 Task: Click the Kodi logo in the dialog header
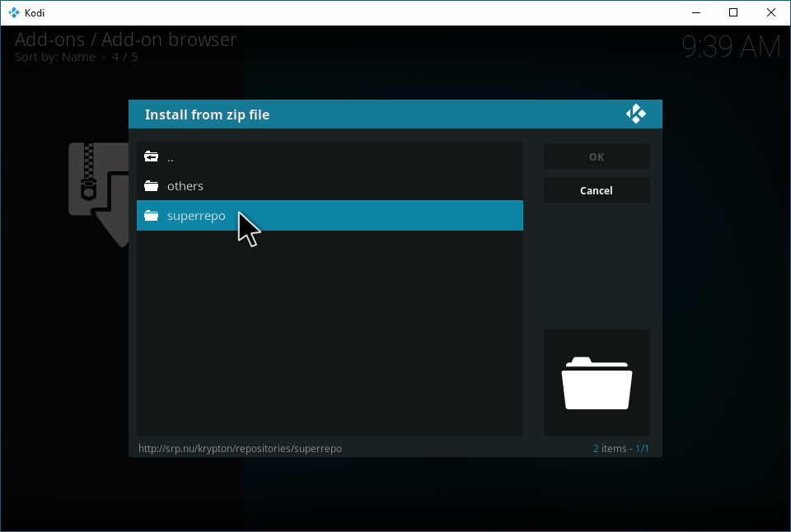click(635, 114)
